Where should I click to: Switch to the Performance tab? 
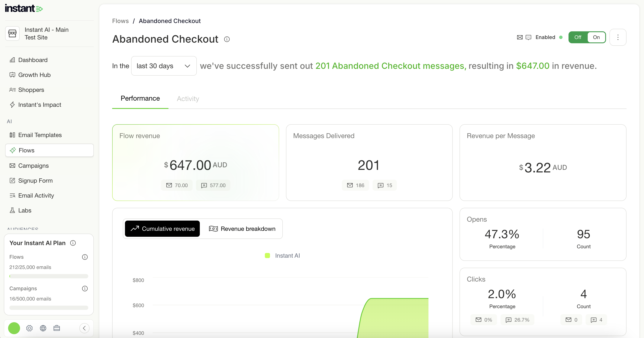140,98
